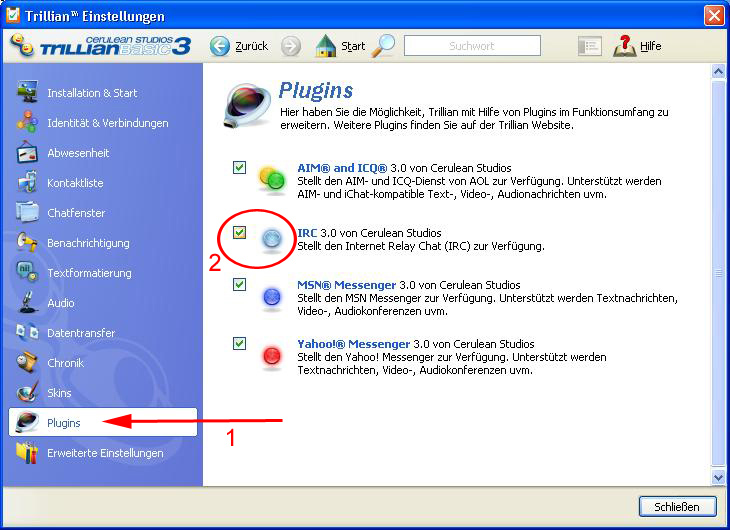Click the Installation & Start monitor icon
Image resolution: width=730 pixels, height=530 pixels.
coord(27,91)
